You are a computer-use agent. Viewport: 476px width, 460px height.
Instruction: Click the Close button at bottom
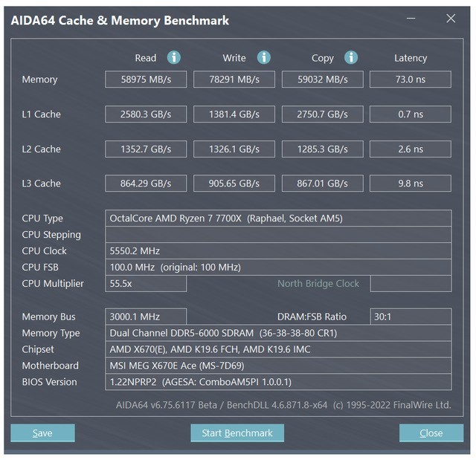[x=431, y=433]
